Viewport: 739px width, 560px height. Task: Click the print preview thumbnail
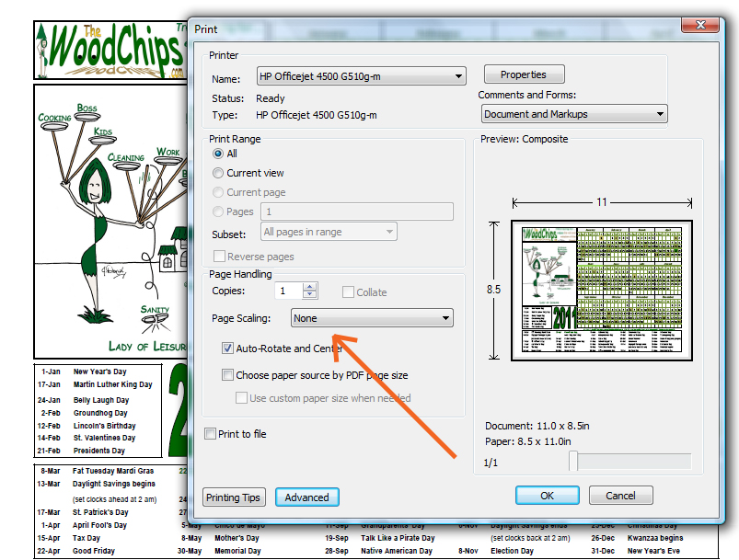pyautogui.click(x=601, y=291)
